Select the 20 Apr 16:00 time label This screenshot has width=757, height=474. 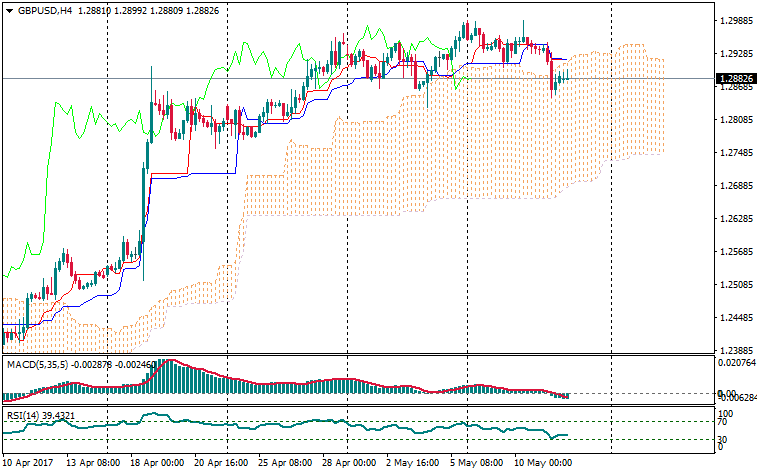point(221,464)
